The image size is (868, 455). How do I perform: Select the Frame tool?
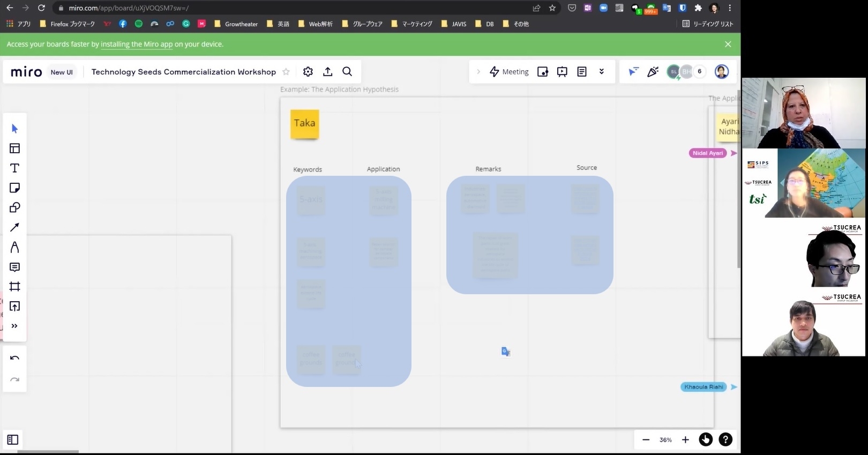[14, 287]
